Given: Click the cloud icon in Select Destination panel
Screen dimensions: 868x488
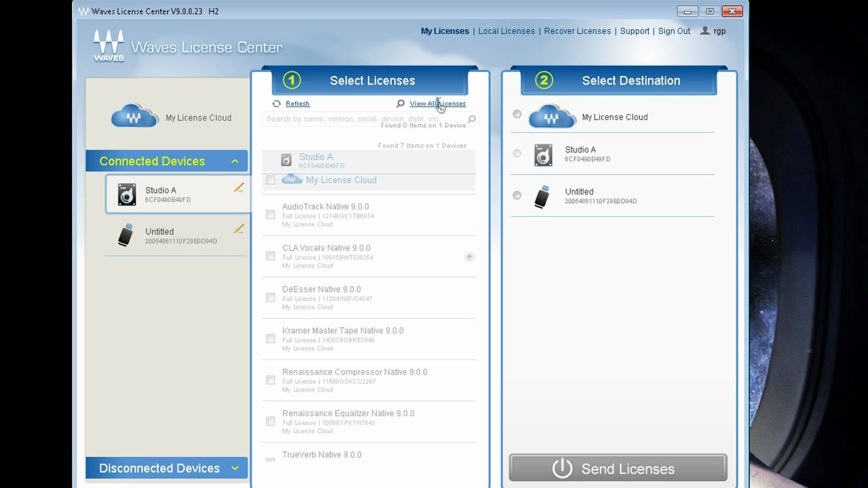Looking at the screenshot, I should tap(552, 116).
